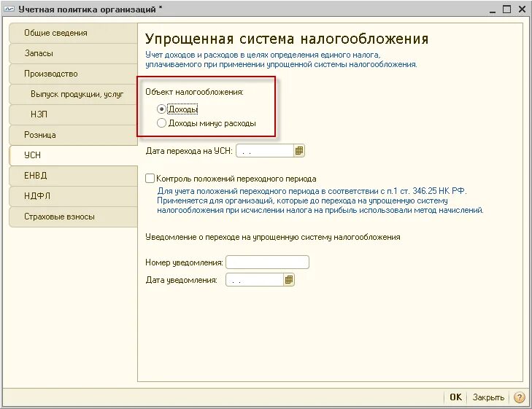Focus the Дата уведомления date field
Viewport: 532px width, 409px height.
pos(255,280)
